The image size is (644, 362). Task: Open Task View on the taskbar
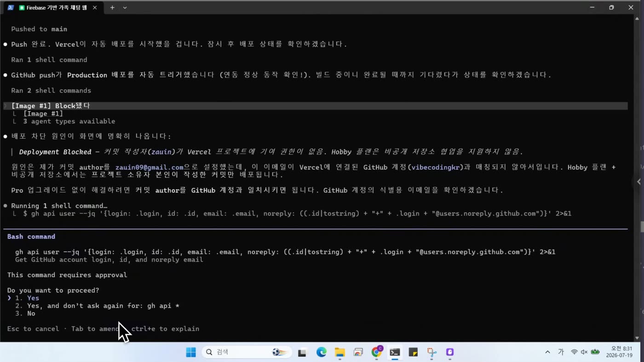302,353
